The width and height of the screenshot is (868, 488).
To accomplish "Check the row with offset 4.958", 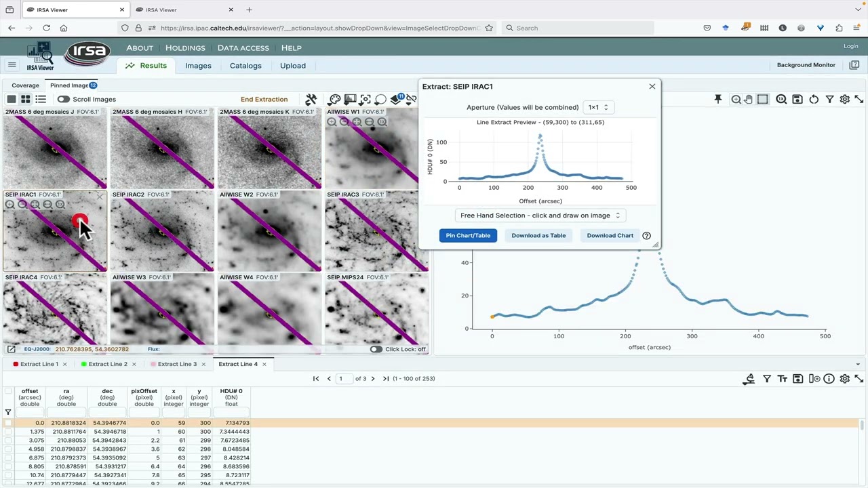I will click(8, 449).
